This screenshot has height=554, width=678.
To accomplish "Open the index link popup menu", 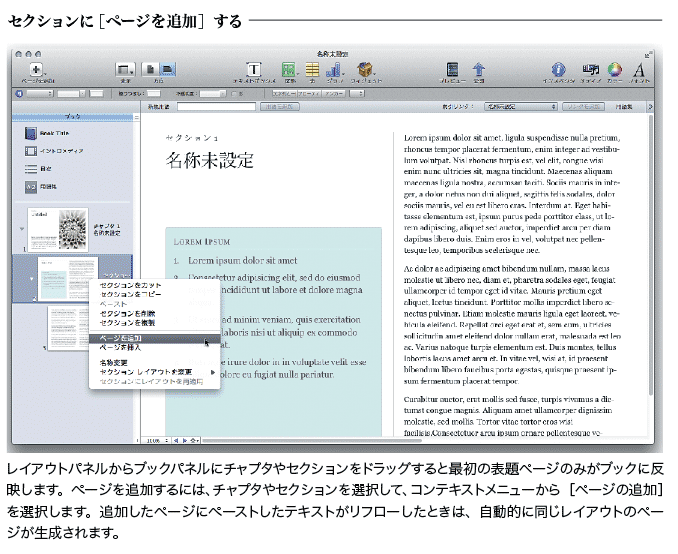I will click(x=521, y=106).
